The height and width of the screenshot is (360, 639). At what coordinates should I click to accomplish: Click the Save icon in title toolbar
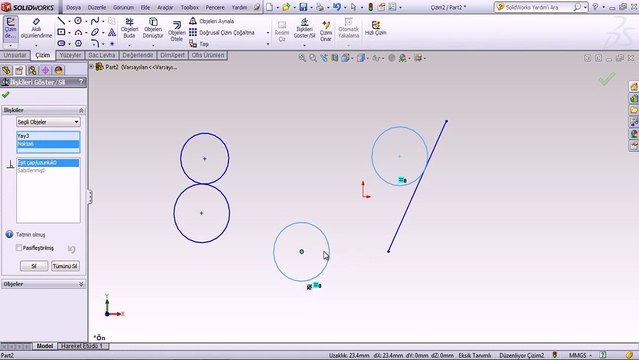click(x=303, y=7)
